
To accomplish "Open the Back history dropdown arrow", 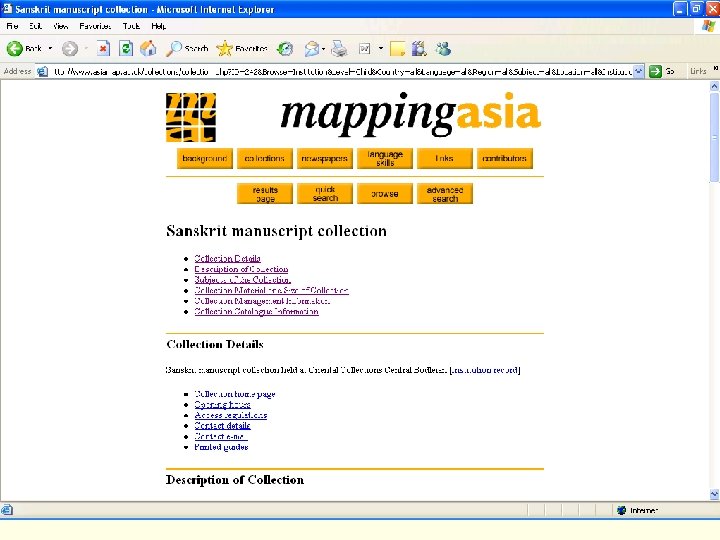I will [x=50, y=48].
